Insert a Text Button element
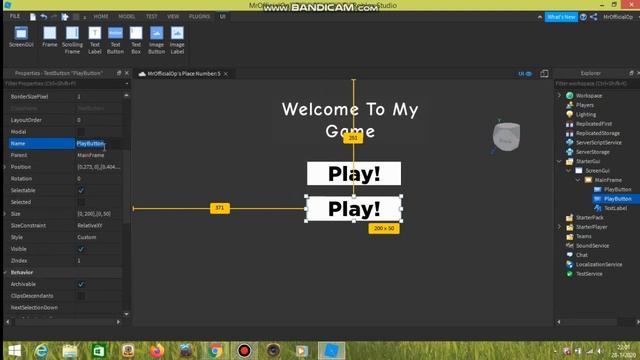Screen dimensions: 640x360 click(115, 40)
